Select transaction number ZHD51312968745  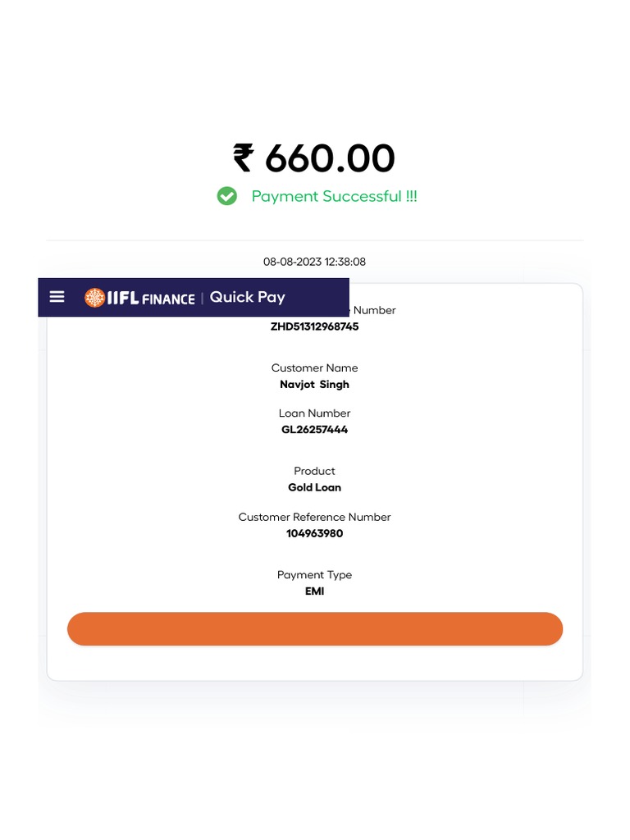(314, 326)
